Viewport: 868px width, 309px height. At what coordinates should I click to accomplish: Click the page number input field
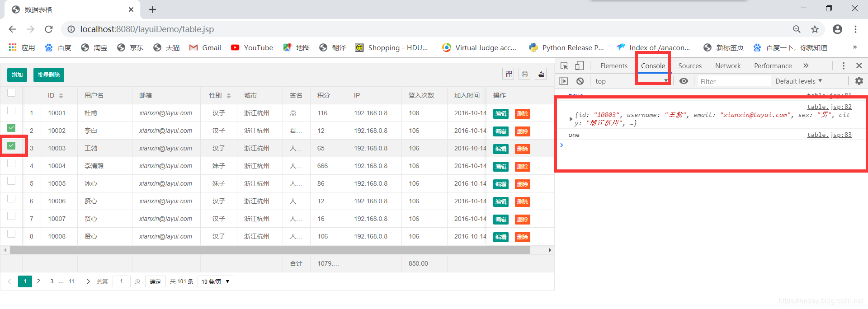tap(122, 281)
